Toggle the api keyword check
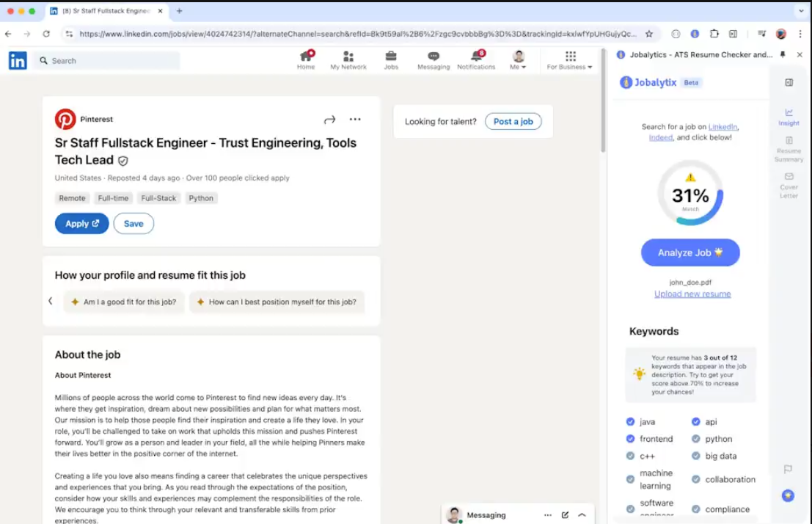The width and height of the screenshot is (812, 524). click(x=695, y=422)
